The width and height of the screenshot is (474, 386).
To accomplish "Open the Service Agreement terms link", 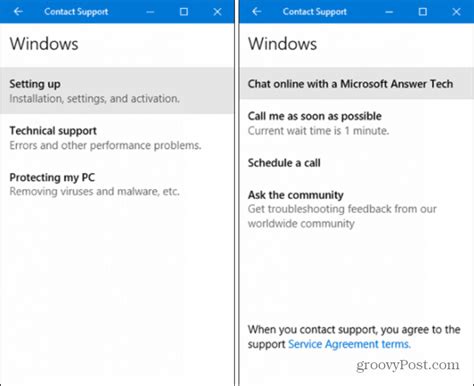I will [x=349, y=344].
